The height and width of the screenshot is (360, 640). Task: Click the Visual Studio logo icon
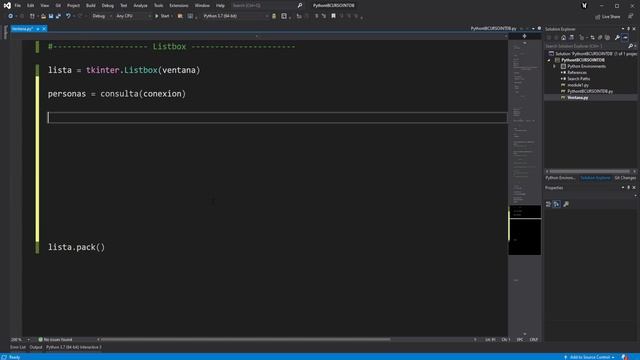tap(7, 5)
